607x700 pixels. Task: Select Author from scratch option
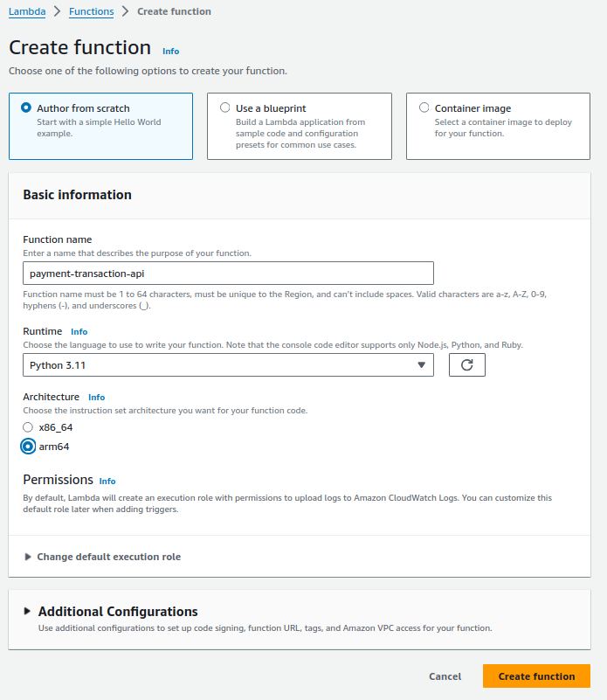[27, 107]
